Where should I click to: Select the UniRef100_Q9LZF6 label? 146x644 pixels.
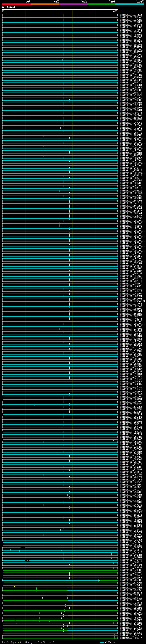pyautogui.click(x=131, y=87)
